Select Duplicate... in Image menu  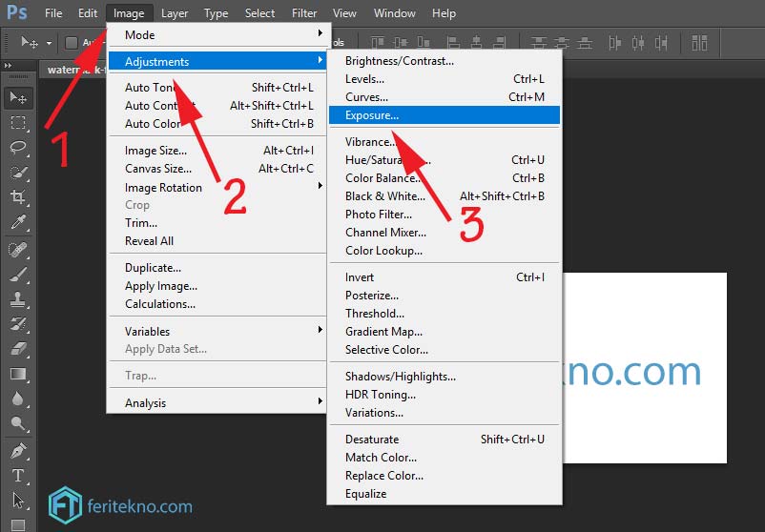pyautogui.click(x=217, y=267)
